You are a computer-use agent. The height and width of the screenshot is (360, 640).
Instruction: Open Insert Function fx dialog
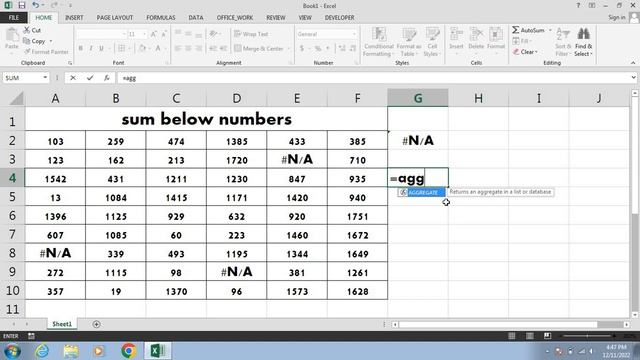(107, 78)
